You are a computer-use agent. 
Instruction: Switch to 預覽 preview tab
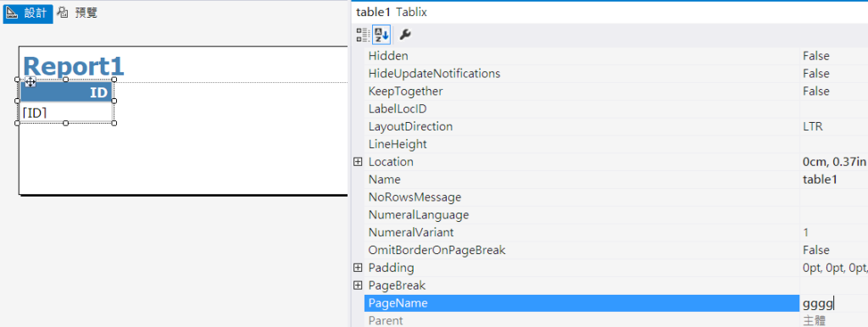[x=77, y=13]
